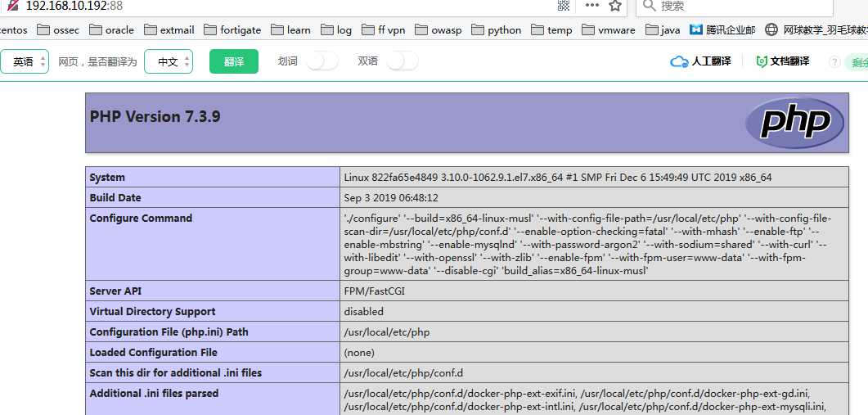Open the fortigate bookmark folder
Screen dimensions: 868x415
[232, 30]
